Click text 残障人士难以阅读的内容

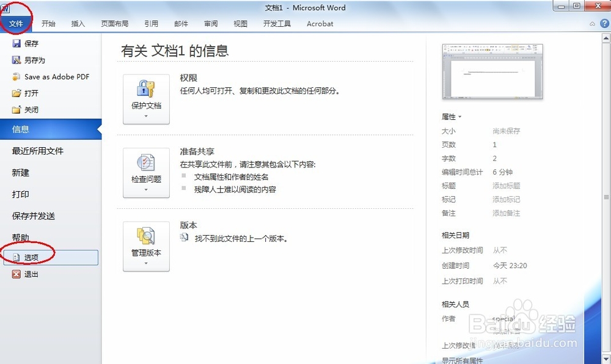coord(235,189)
